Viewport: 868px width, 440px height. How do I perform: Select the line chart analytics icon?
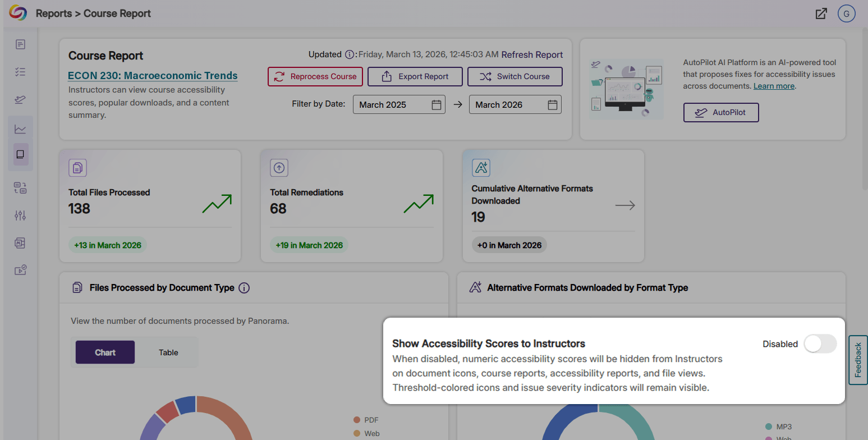pos(20,129)
